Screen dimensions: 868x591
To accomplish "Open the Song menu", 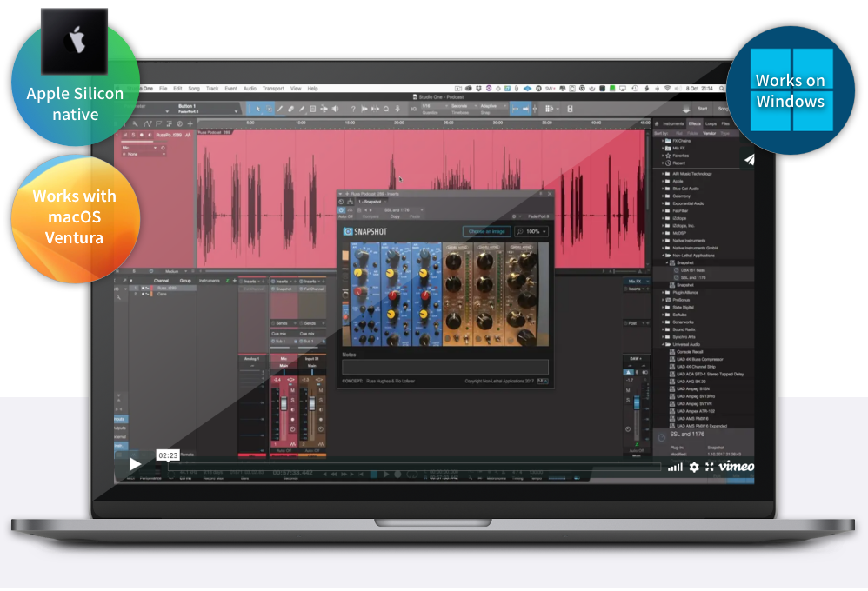I will (x=194, y=88).
